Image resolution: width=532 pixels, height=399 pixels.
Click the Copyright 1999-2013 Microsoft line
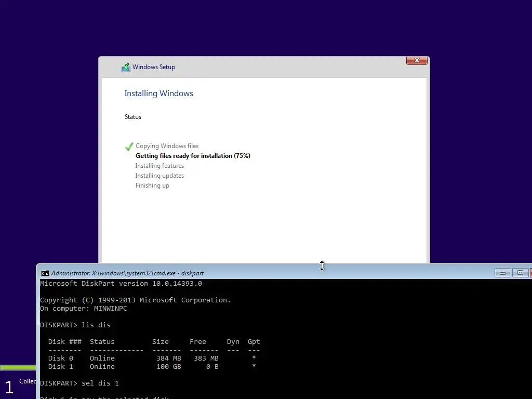(135, 300)
